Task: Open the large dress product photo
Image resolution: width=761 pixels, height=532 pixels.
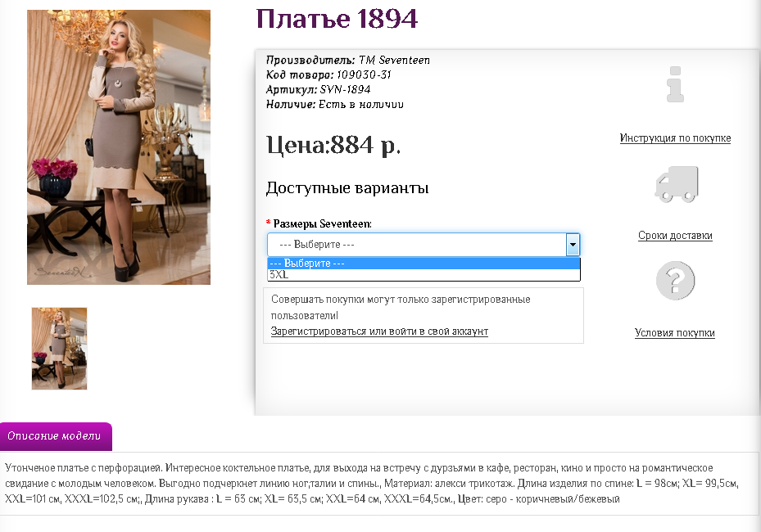Action: [119, 147]
